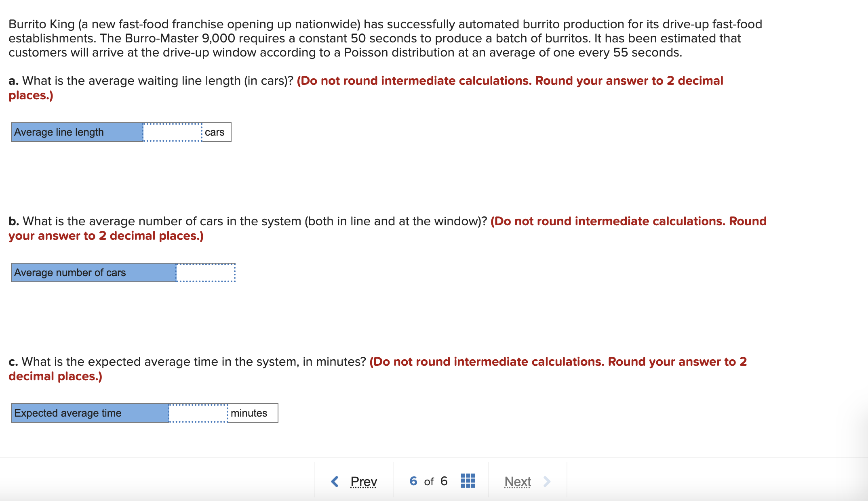Click question b about cars in system
The image size is (868, 501).
pyautogui.click(x=248, y=221)
